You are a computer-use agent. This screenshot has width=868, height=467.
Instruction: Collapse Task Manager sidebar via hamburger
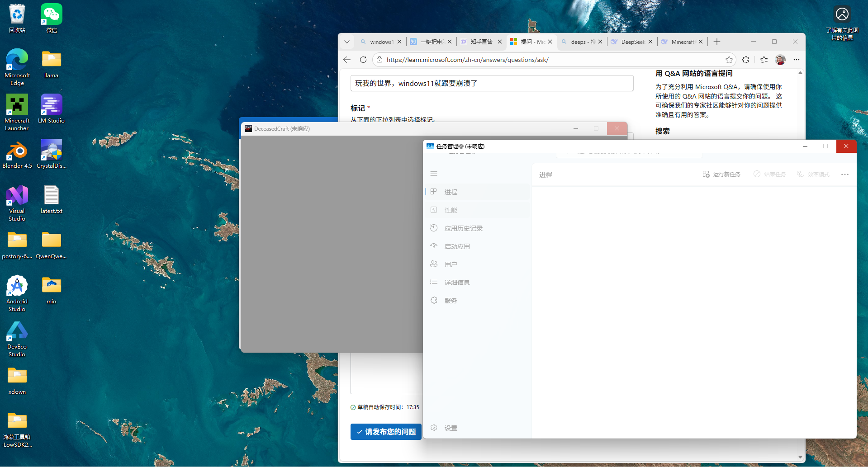[433, 174]
